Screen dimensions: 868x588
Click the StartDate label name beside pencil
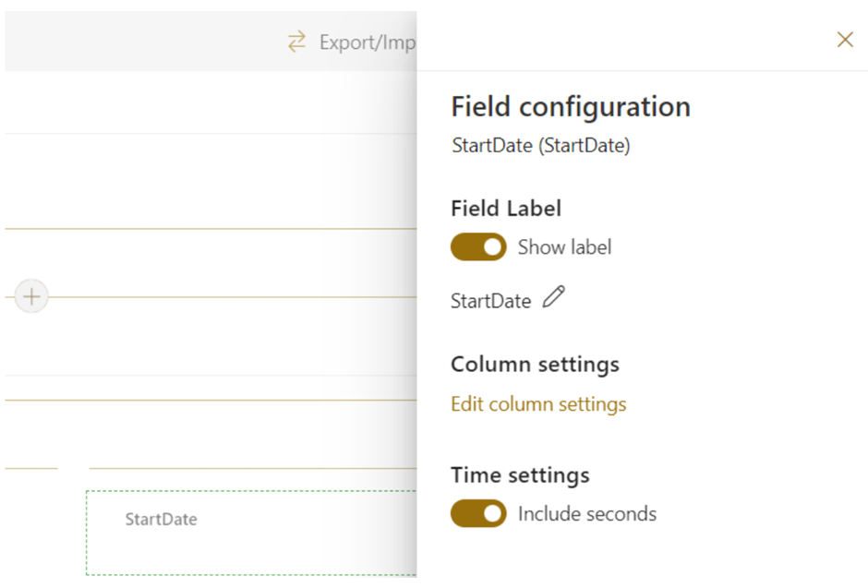490,301
